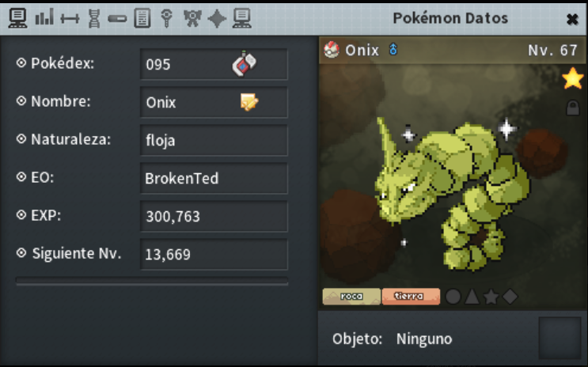The image size is (588, 367).
Task: Click the four-point sparkle toolbar icon
Action: point(217,18)
